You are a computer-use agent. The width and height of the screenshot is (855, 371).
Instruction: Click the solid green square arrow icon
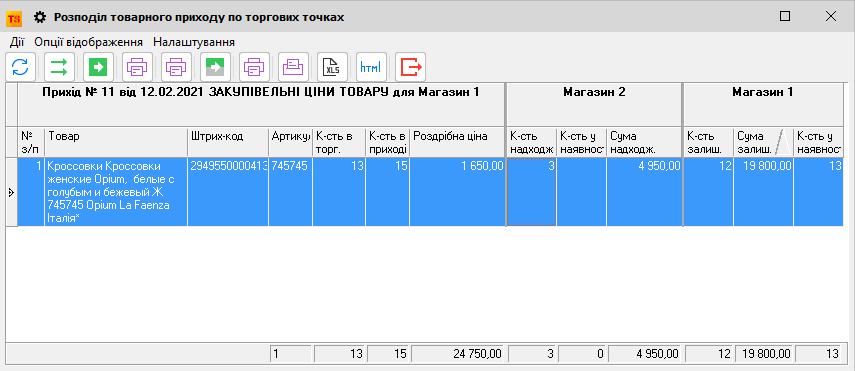pyautogui.click(x=98, y=68)
